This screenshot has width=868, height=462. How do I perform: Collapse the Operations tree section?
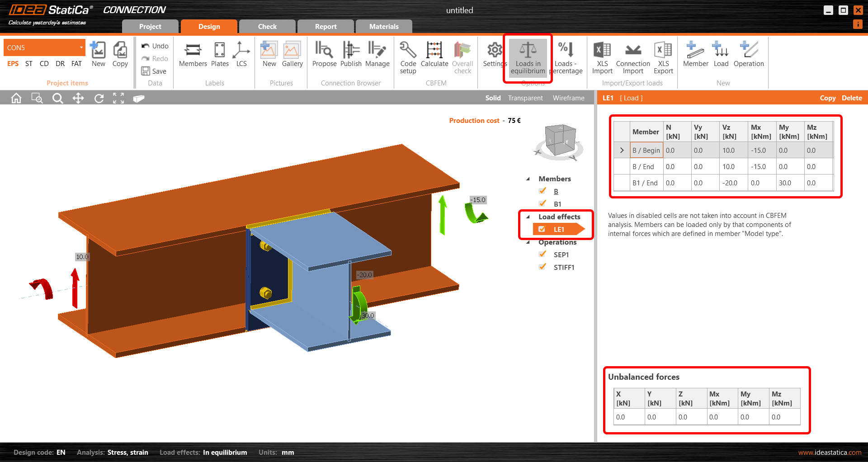point(528,242)
